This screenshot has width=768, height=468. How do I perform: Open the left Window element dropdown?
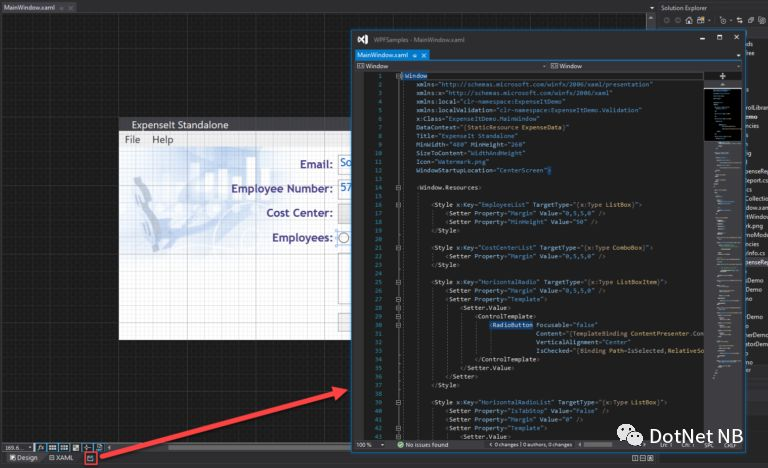pyautogui.click(x=544, y=66)
